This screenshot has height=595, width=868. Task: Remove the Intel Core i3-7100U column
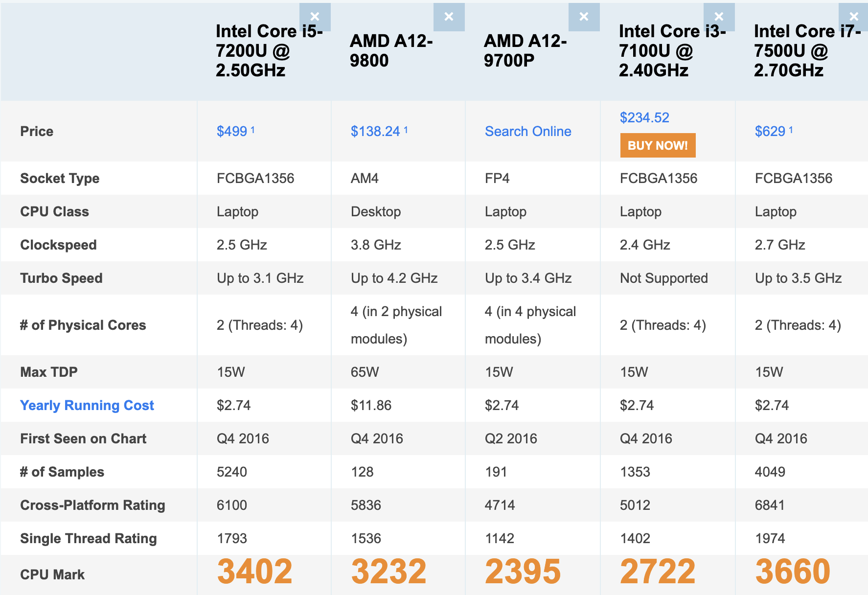pos(719,17)
